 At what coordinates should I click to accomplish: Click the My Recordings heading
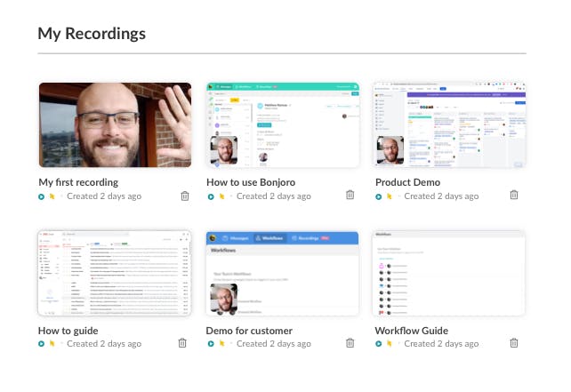pos(92,34)
